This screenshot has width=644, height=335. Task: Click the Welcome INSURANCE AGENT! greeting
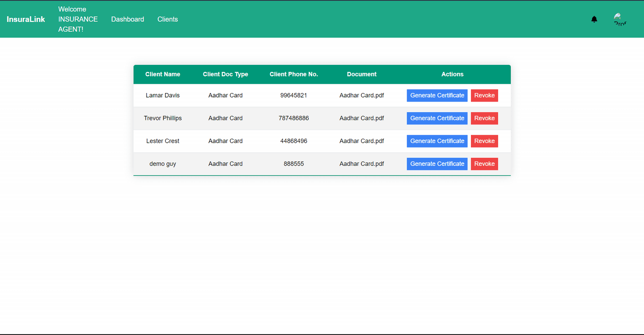click(78, 19)
